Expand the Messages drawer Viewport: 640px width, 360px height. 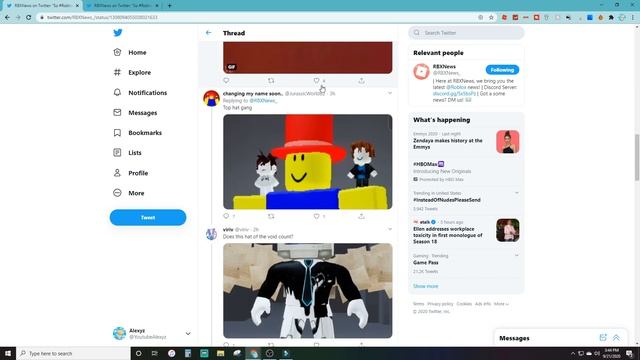click(616, 338)
